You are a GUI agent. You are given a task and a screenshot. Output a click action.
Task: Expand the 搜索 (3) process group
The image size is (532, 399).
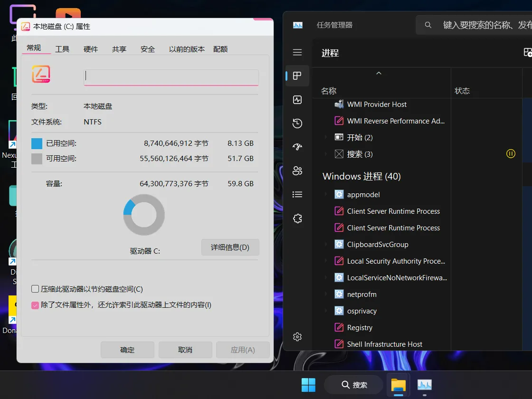tap(326, 154)
